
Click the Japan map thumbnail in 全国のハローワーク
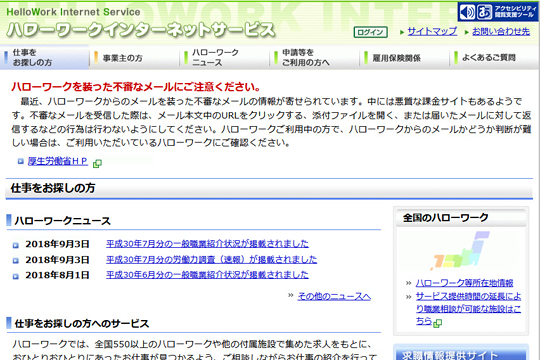461,251
